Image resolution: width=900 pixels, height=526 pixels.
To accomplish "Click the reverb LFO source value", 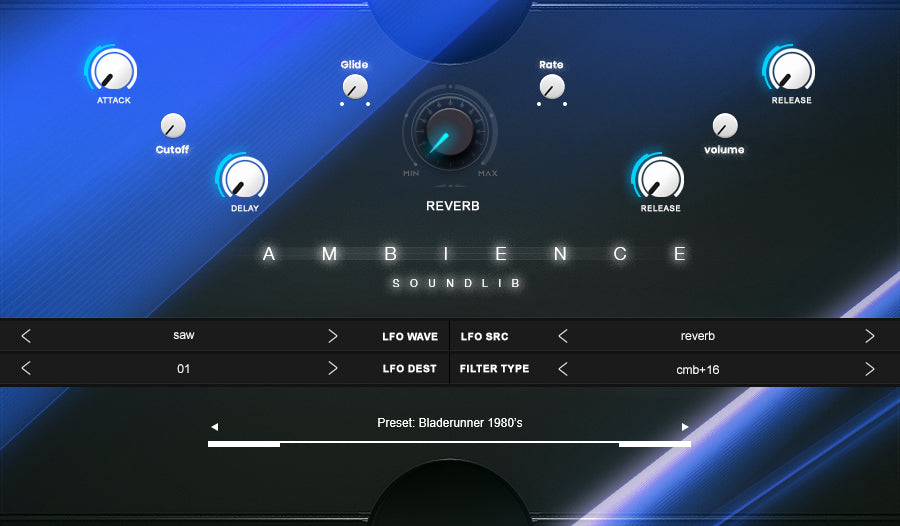I will pyautogui.click(x=697, y=336).
